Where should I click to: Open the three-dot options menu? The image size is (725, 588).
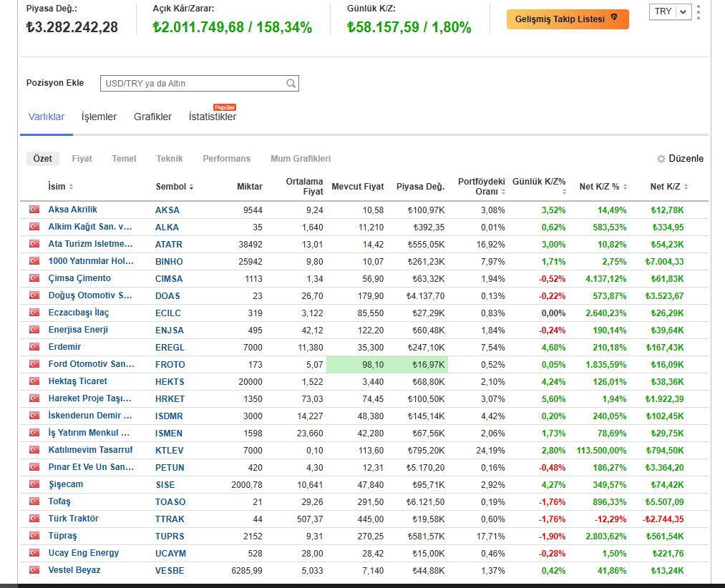[x=699, y=12]
